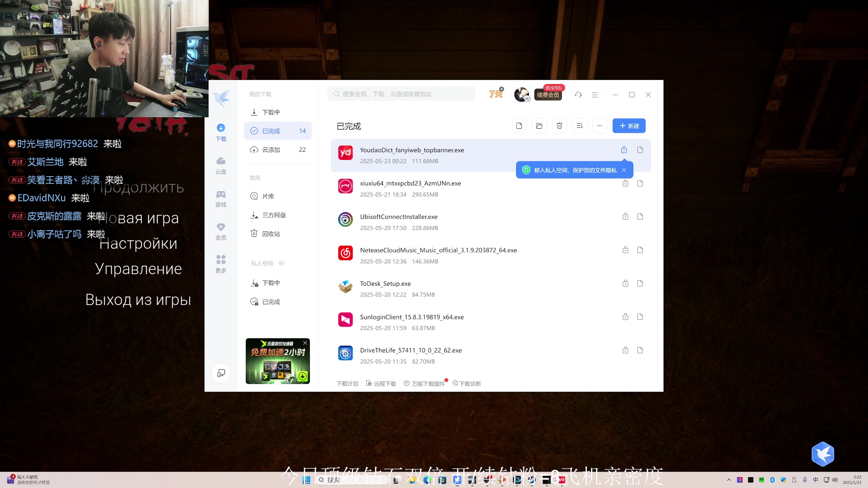
Task: Select the xiuxiu64_mtxxpcbd23_AzmUNn.exe row
Action: (491, 189)
